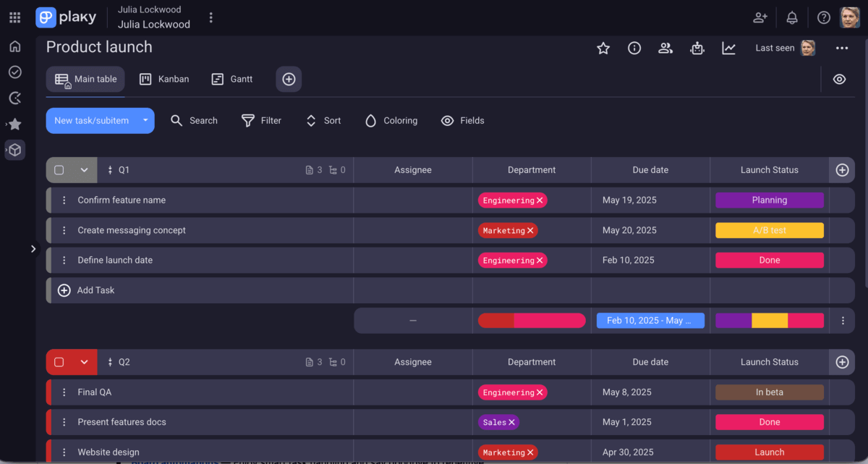Expand the left sidebar arrow handle
This screenshot has width=868, height=464.
(x=33, y=248)
